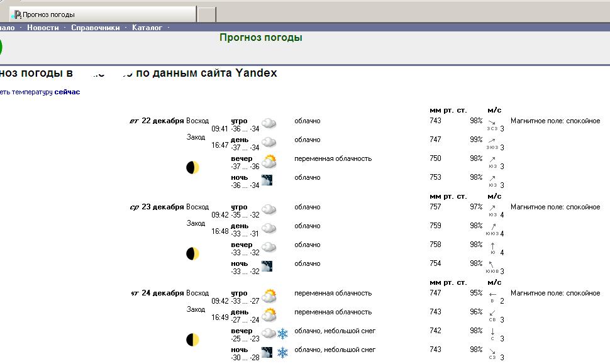Screen dimensions: 610x364
Task: Click the cloudy icon for 22 декабря утро
Action: coord(269,123)
